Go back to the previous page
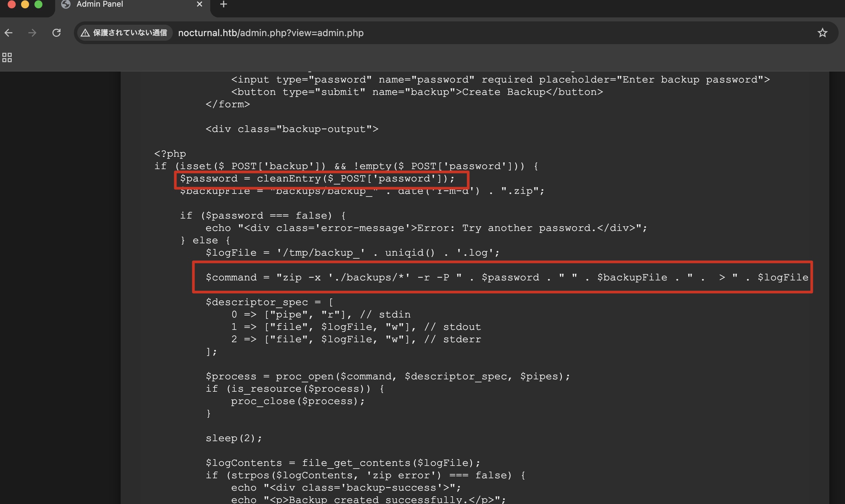The height and width of the screenshot is (504, 845). tap(8, 33)
